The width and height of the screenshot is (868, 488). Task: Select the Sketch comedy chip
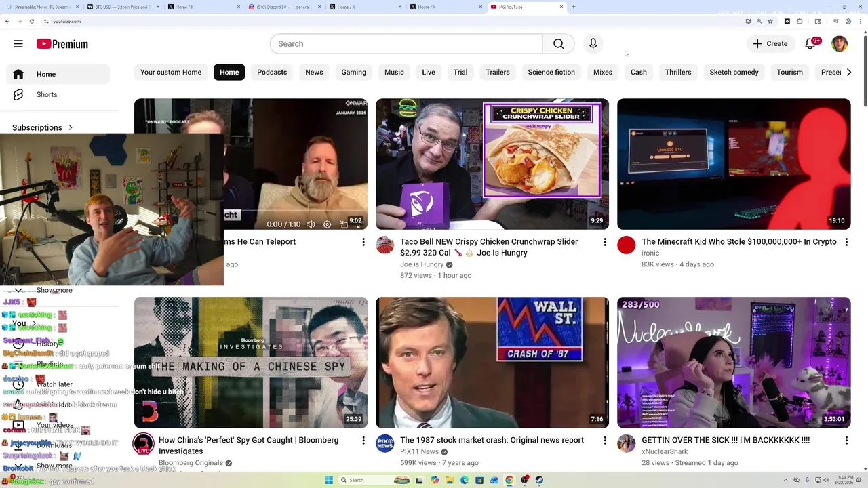coord(734,73)
